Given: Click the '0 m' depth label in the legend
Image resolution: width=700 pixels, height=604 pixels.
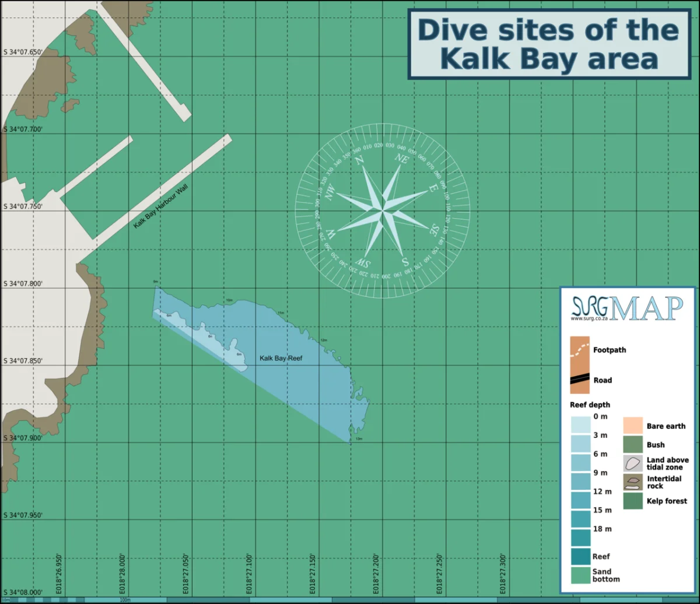Looking at the screenshot, I should click(600, 416).
